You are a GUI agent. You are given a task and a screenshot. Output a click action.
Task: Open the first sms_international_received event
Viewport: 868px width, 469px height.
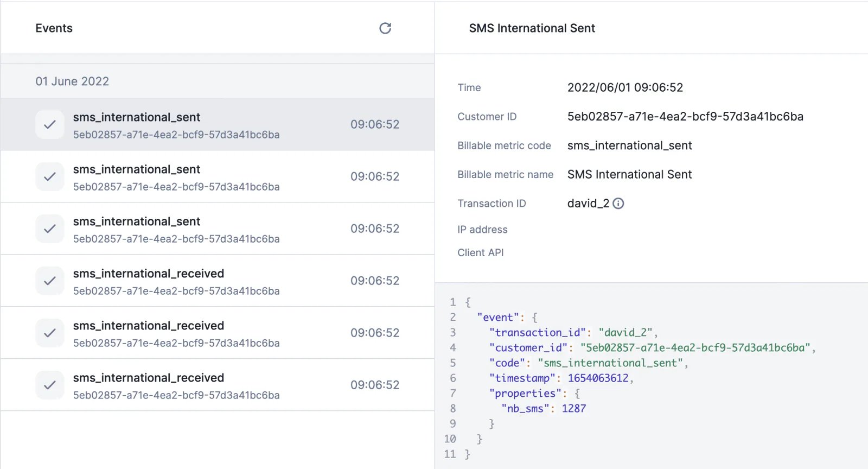click(x=218, y=281)
